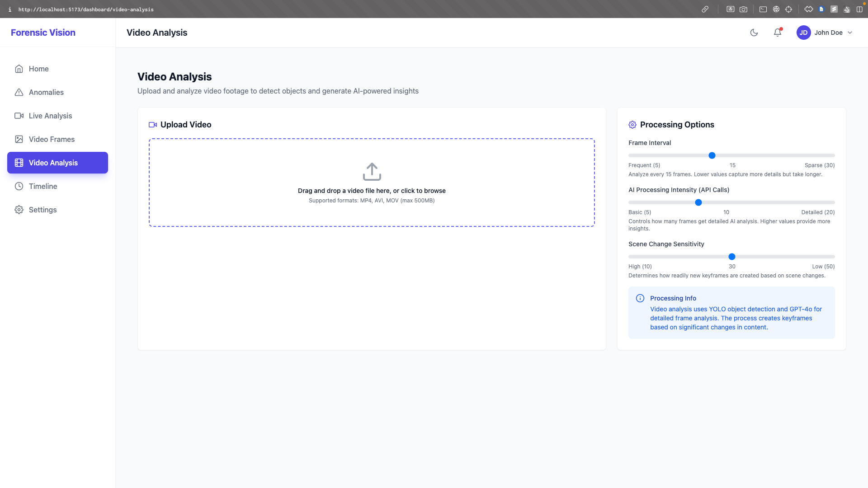Click the Frame Interval slider handle

(712, 155)
